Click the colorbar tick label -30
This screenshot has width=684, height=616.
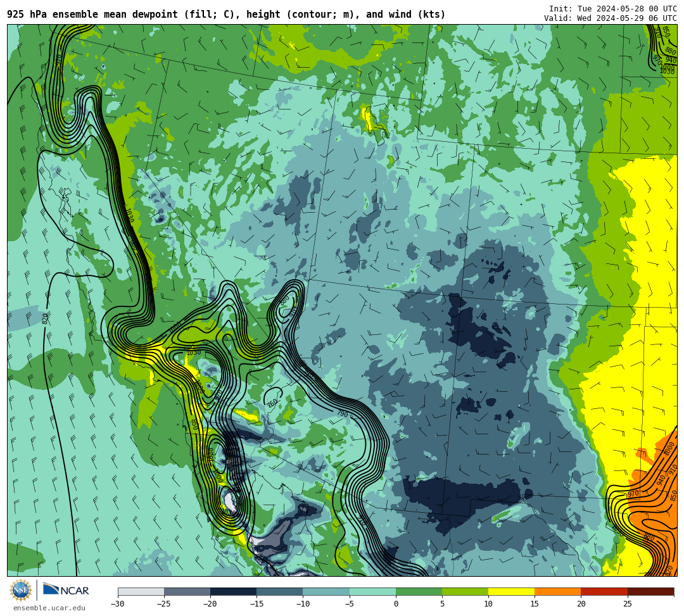(118, 604)
